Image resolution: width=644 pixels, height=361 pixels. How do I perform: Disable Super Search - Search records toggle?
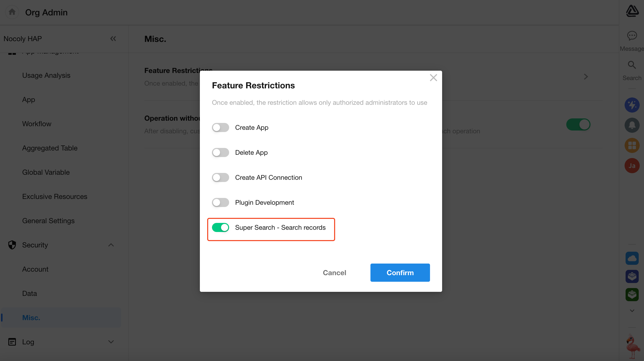coord(220,227)
